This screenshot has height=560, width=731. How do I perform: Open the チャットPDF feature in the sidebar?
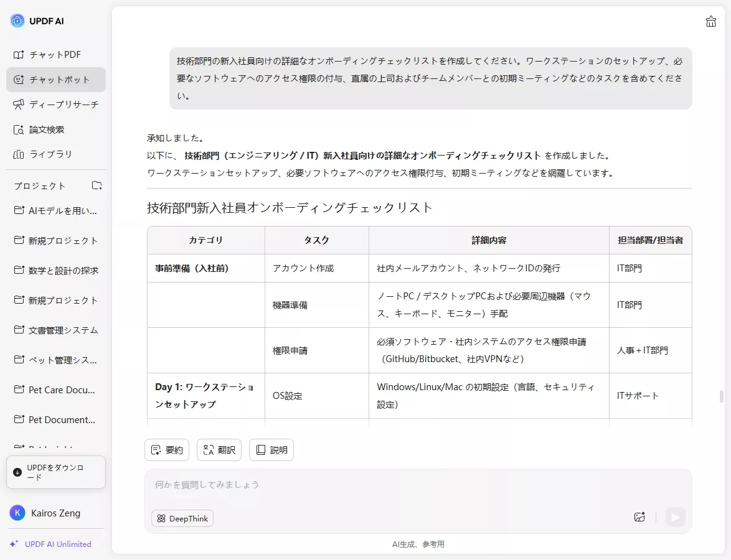point(55,55)
